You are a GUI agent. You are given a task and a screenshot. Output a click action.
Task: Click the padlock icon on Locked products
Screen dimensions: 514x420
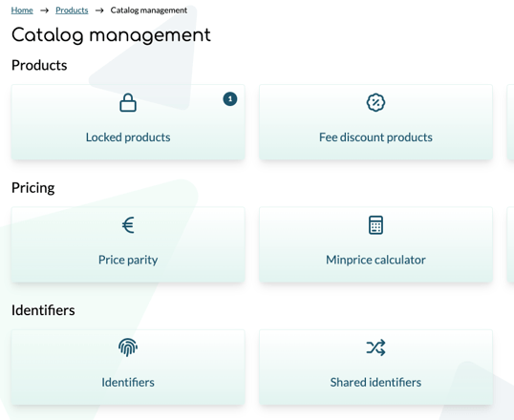(x=128, y=102)
